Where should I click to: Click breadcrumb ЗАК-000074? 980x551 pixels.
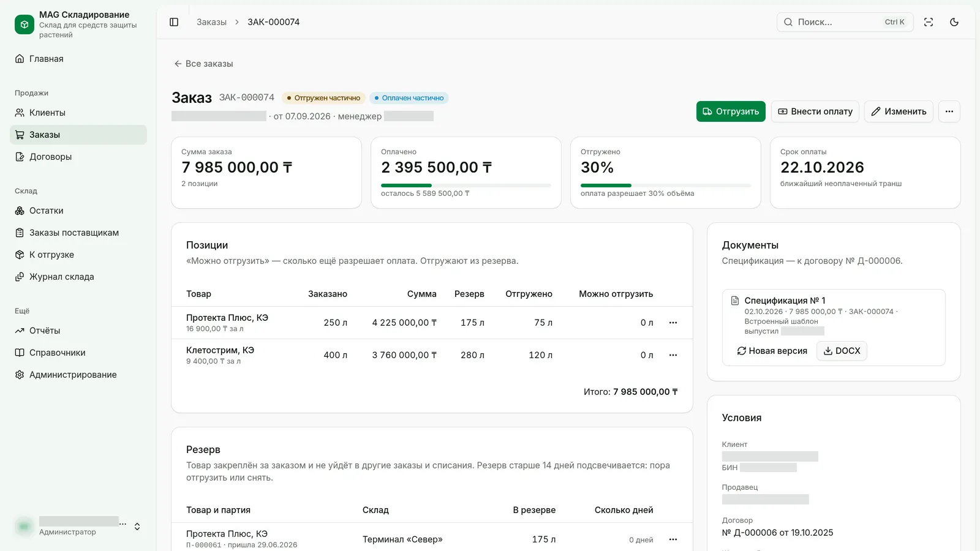point(273,22)
